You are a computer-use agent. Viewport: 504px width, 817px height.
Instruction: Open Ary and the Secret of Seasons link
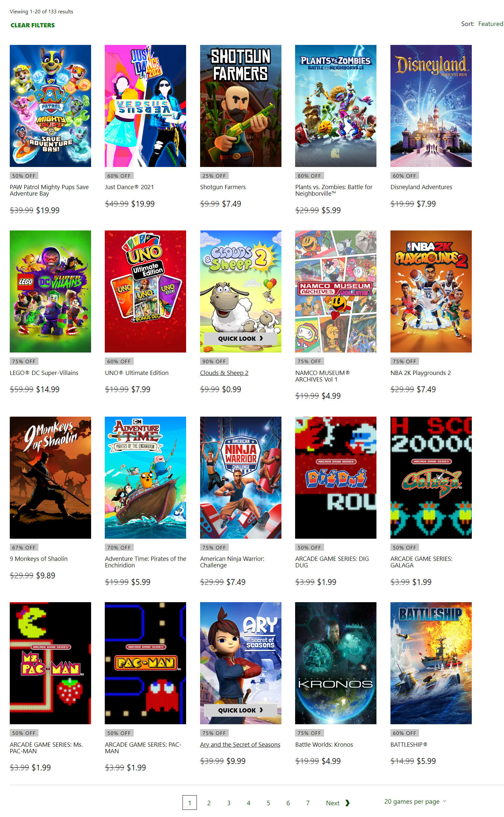[240, 744]
